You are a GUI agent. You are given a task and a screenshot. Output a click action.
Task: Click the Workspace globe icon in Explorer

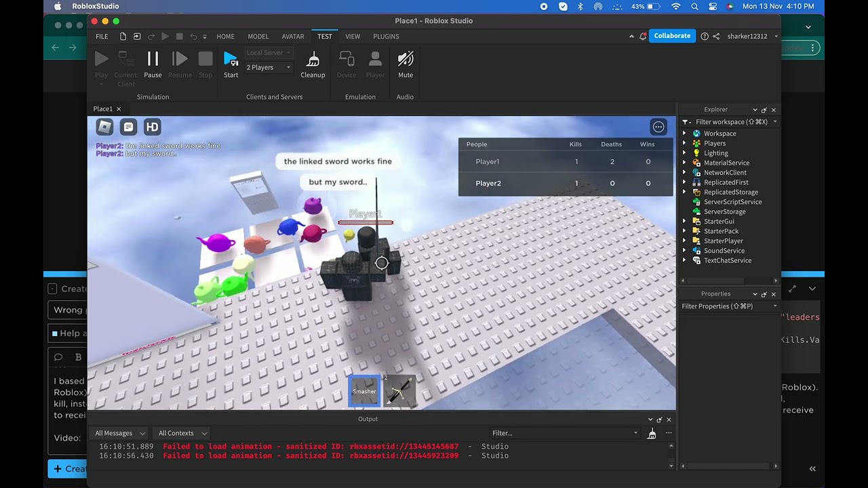coord(696,134)
